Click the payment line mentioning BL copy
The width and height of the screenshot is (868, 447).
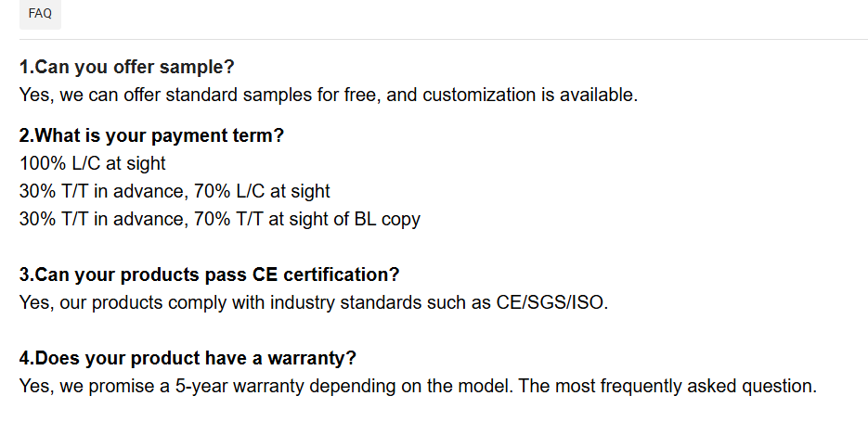coord(220,219)
